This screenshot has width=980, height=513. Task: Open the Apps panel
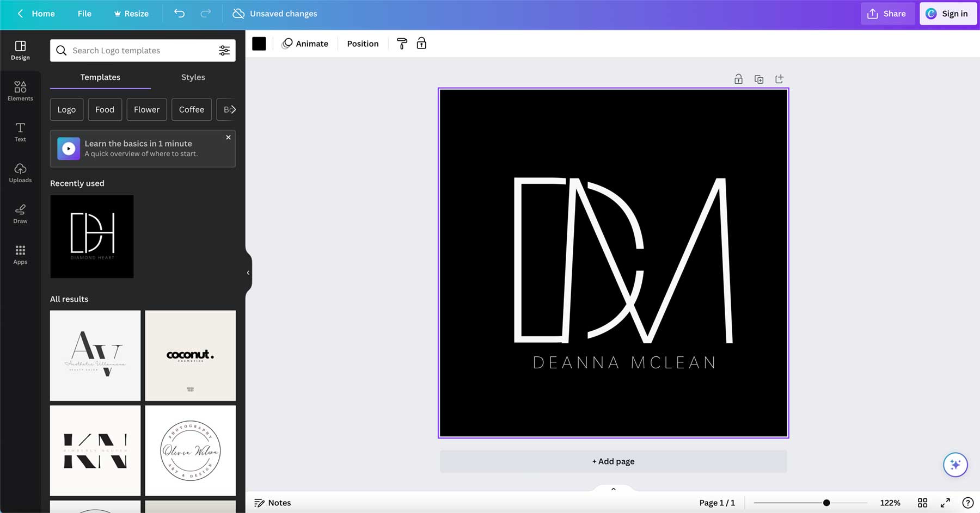20,254
